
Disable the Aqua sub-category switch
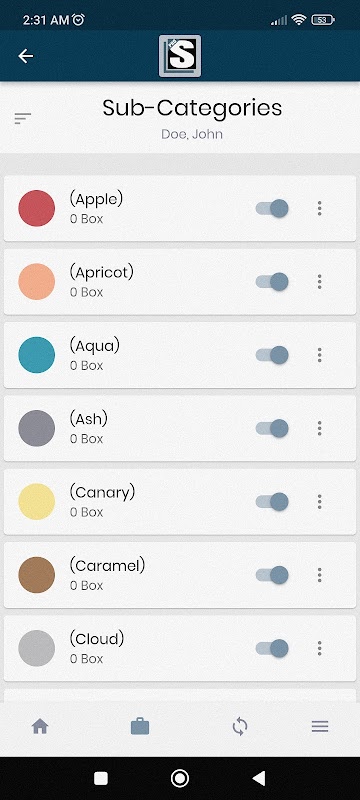[272, 355]
